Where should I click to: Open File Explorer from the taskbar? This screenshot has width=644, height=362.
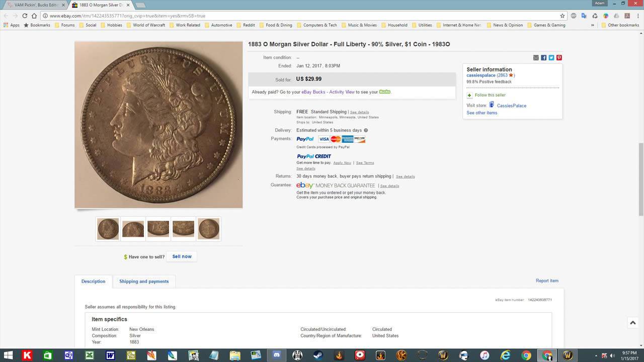pos(235,355)
